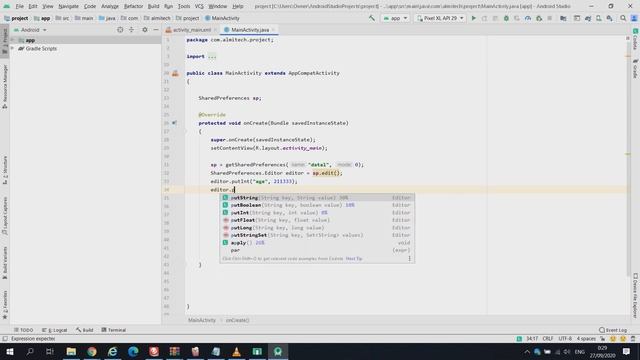Choose putString from completion list
640x360 pixels.
(x=317, y=198)
